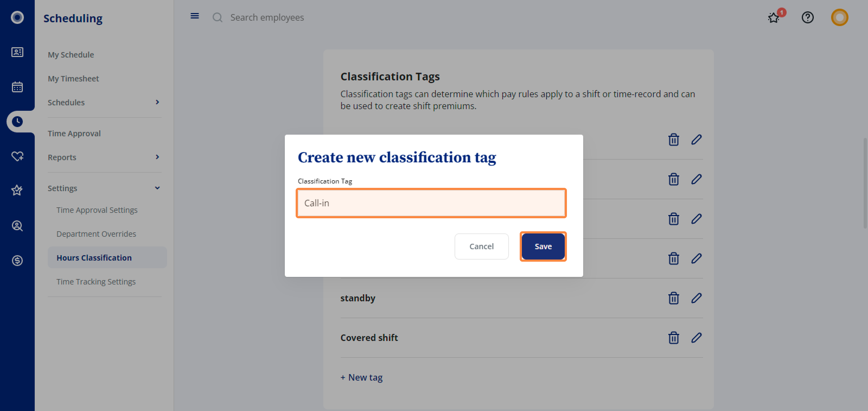Open the dollar payroll icon

click(x=17, y=260)
